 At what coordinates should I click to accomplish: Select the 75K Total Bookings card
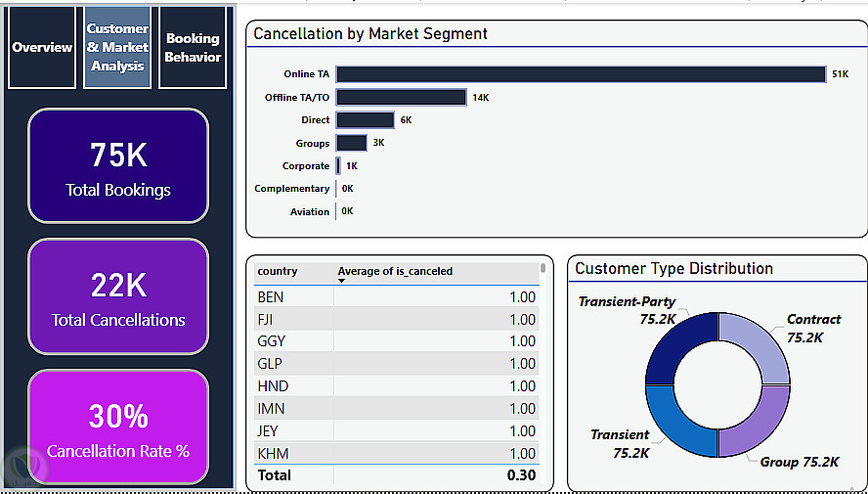(118, 165)
